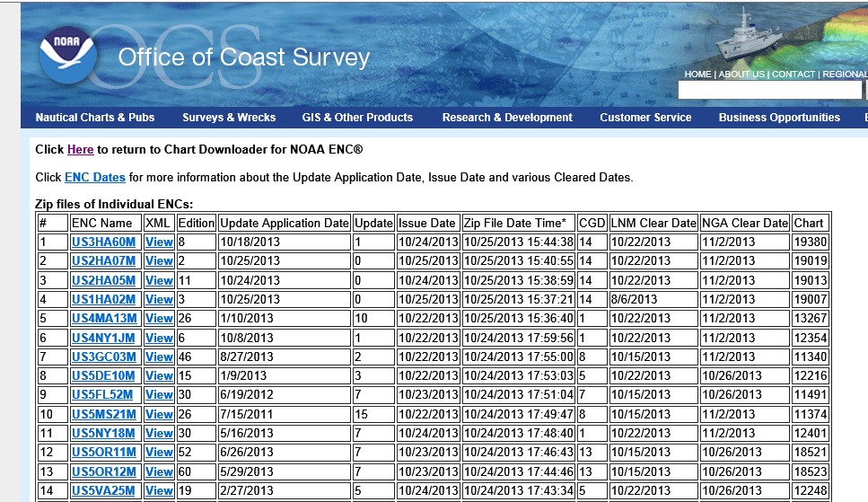This screenshot has height=502, width=868.
Task: Download US5FL52M ENC zip file
Action: coord(101,394)
